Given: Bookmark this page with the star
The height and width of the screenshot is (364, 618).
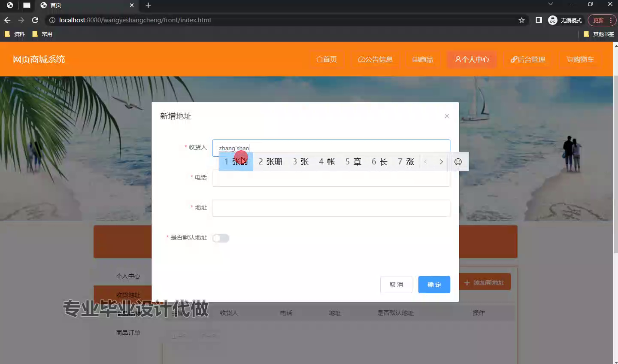Looking at the screenshot, I should 521,20.
